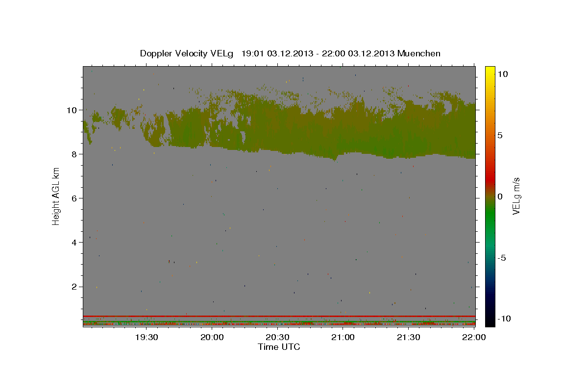Click the colorbar value 5 label
Screen dimensions: 588x392
pyautogui.click(x=500, y=135)
